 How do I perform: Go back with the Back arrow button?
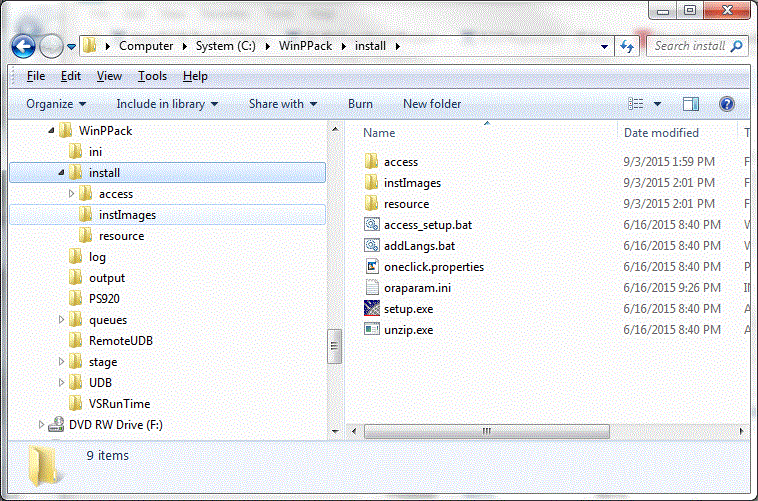click(x=23, y=46)
